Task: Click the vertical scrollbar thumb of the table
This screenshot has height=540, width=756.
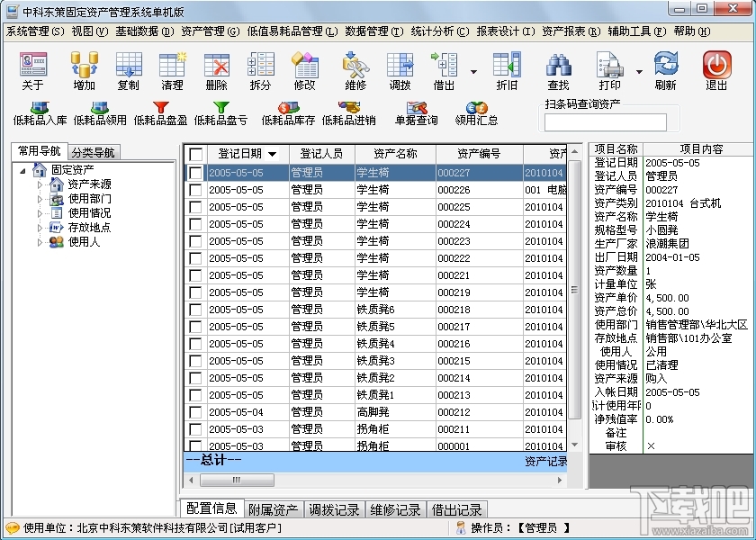Action: [x=574, y=289]
